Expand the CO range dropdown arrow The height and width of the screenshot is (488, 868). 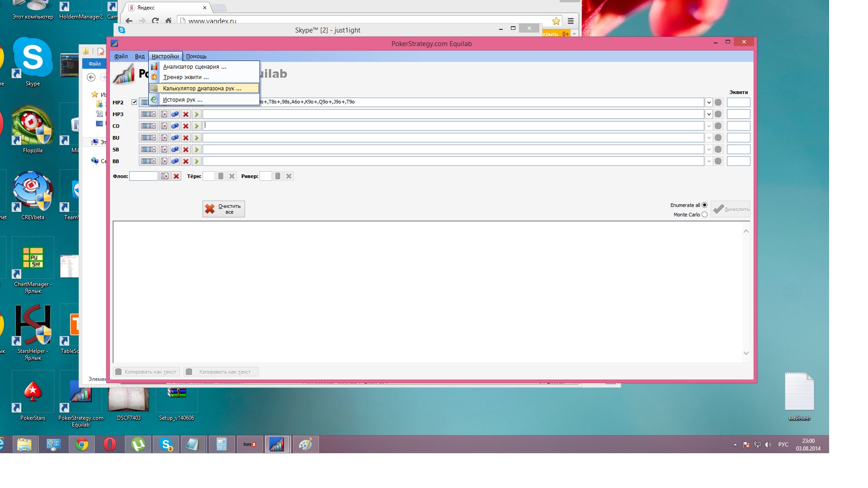click(x=709, y=126)
